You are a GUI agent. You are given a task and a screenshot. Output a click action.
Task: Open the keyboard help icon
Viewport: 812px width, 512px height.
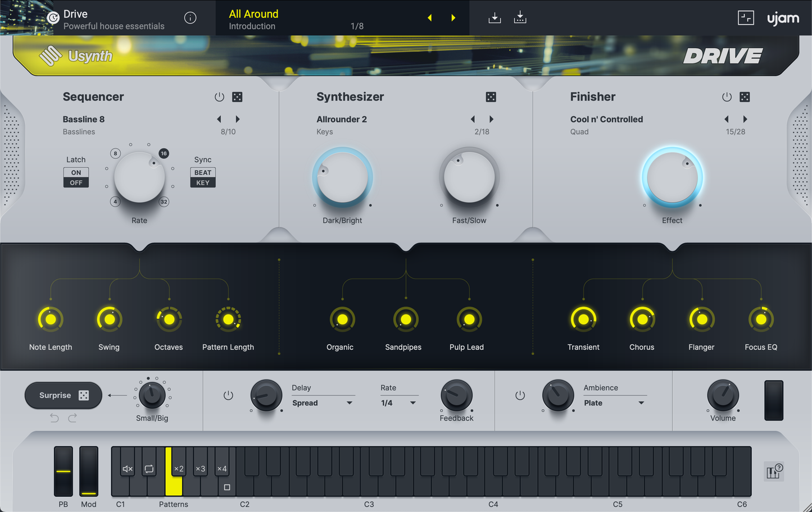point(774,472)
